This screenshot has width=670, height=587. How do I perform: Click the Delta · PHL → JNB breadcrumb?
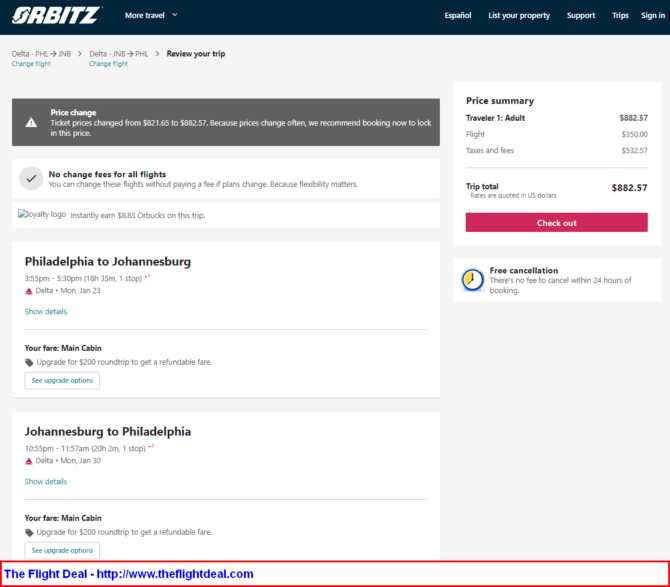(x=41, y=54)
